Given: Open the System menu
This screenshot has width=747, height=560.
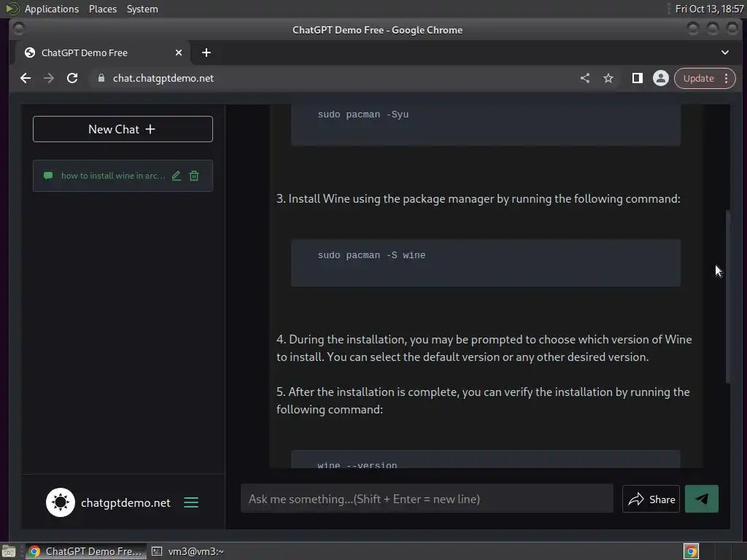Looking at the screenshot, I should click(x=142, y=9).
